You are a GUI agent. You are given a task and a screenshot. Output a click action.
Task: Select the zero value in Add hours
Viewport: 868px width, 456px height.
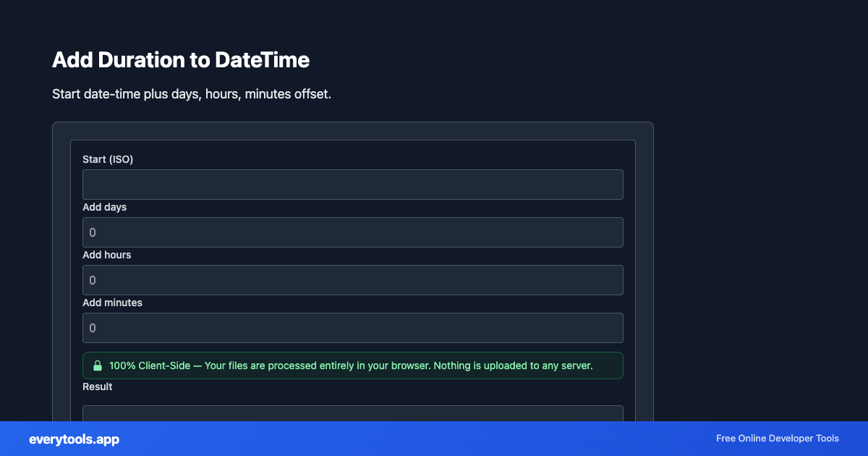[x=92, y=279]
